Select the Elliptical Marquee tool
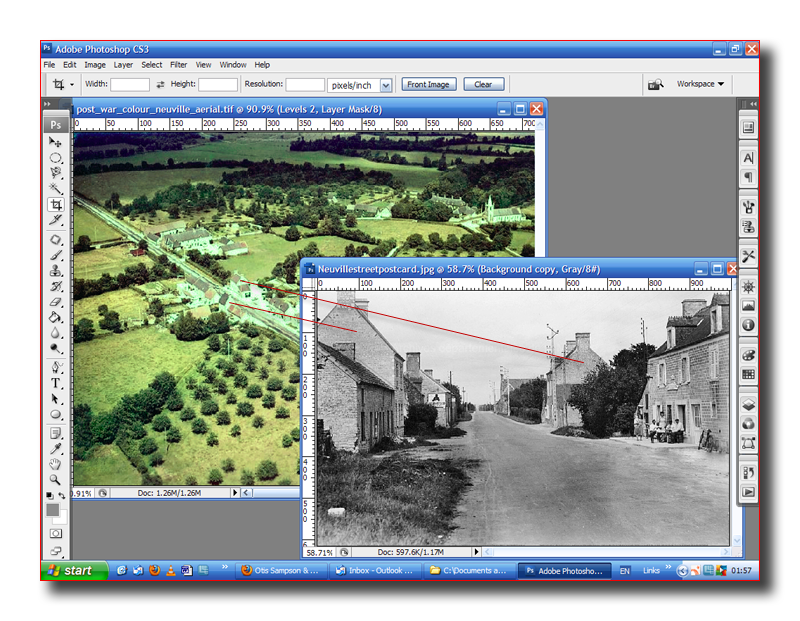Viewport: 800px width, 621px height. pyautogui.click(x=55, y=158)
